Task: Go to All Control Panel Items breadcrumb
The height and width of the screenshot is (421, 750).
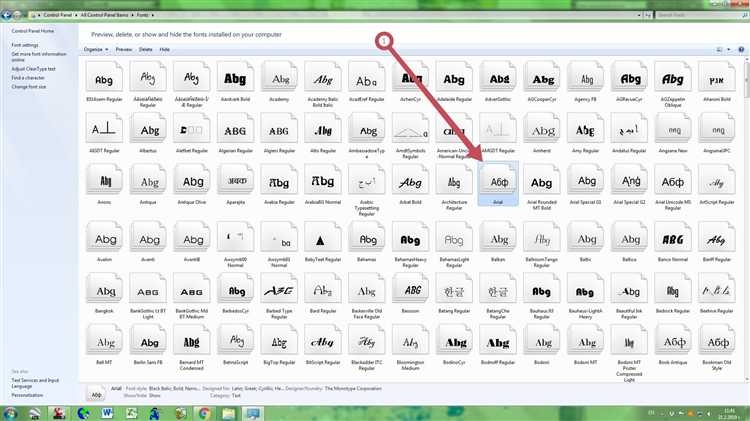Action: point(104,15)
